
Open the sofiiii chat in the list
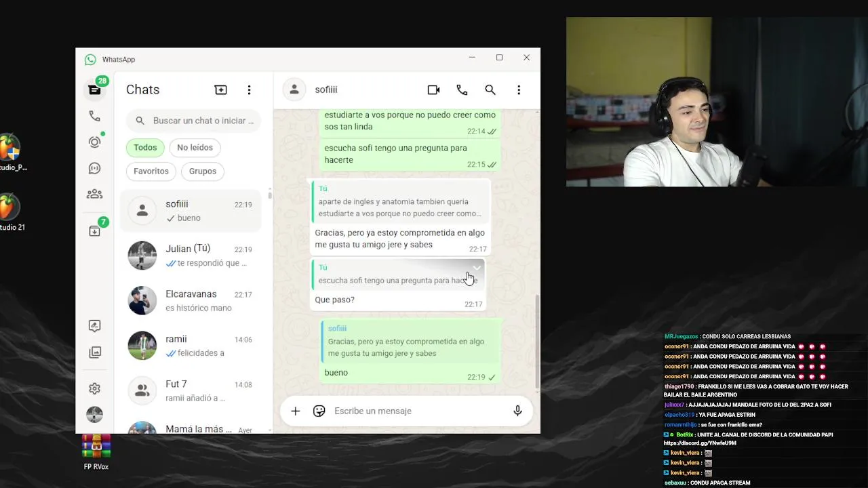(x=191, y=211)
